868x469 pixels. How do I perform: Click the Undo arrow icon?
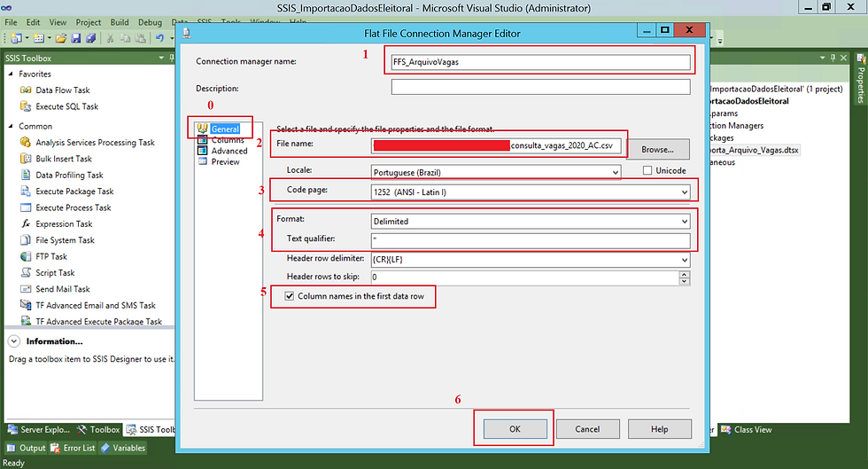pos(159,38)
